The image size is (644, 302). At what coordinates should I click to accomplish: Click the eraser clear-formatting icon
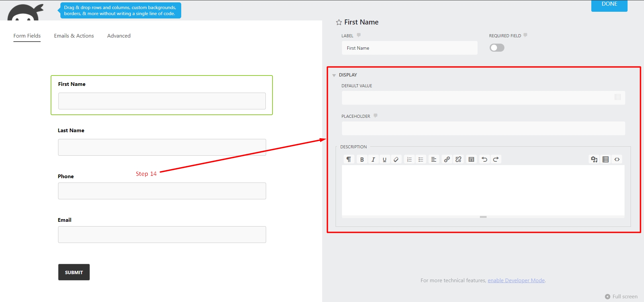(x=396, y=159)
